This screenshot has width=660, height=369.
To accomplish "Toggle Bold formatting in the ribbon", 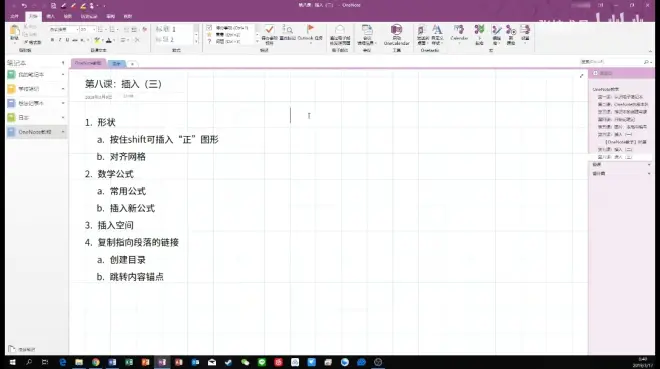I will tap(52, 40).
